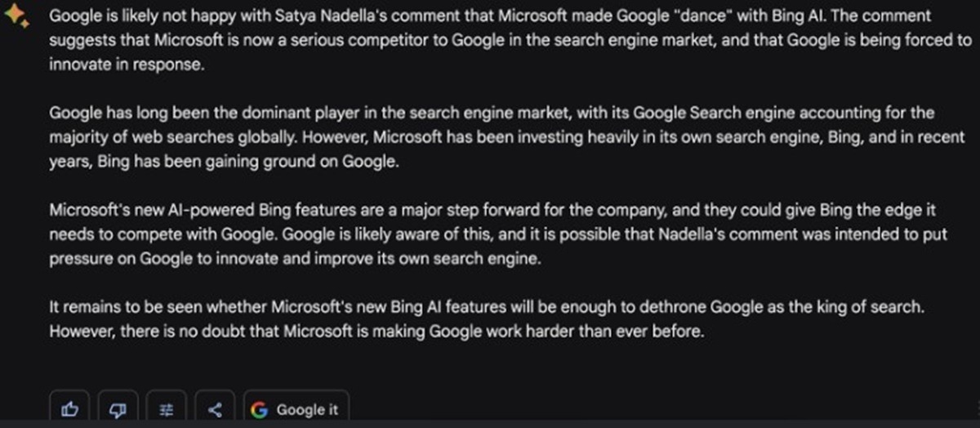This screenshot has height=428, width=980.
Task: Click the thumbs up good response icon
Action: [70, 410]
